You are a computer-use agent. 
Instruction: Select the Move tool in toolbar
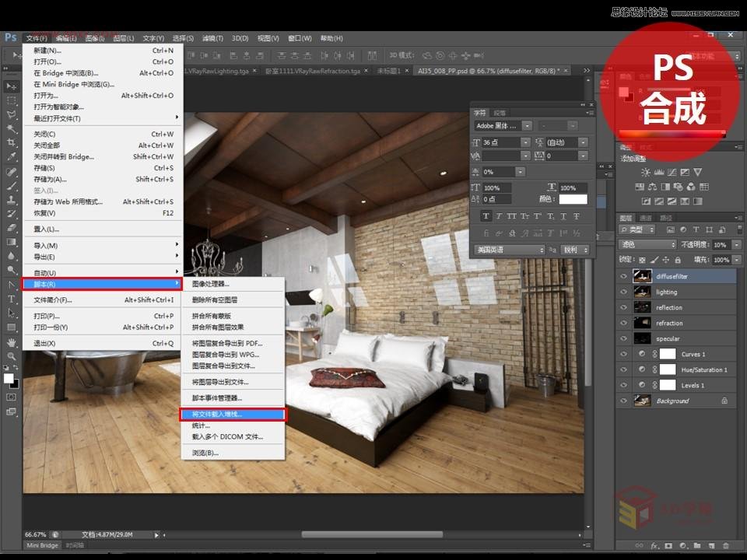pos(12,86)
